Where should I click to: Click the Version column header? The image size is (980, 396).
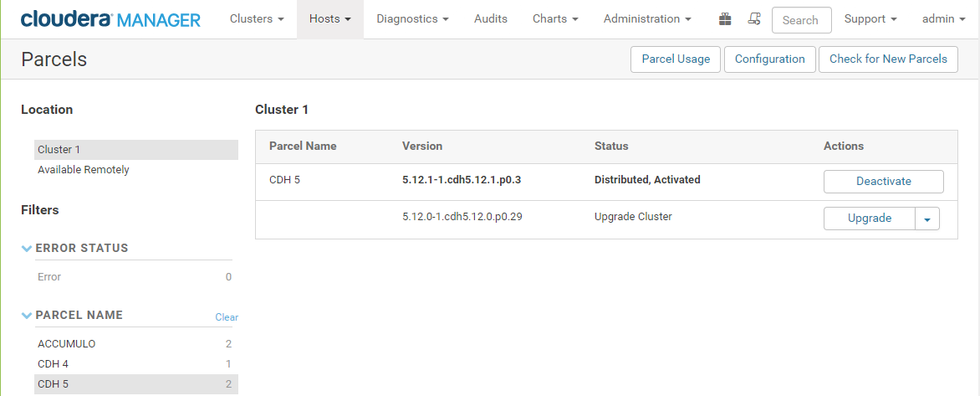422,146
